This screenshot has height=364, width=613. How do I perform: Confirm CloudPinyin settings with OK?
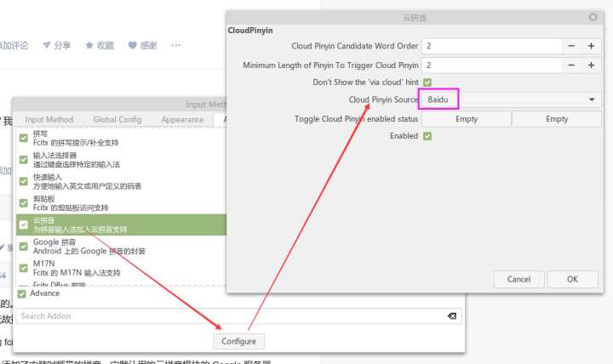(572, 279)
